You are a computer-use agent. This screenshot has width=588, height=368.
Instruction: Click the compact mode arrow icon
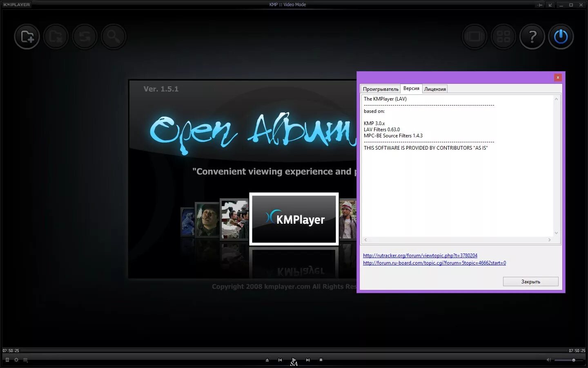coord(550,5)
